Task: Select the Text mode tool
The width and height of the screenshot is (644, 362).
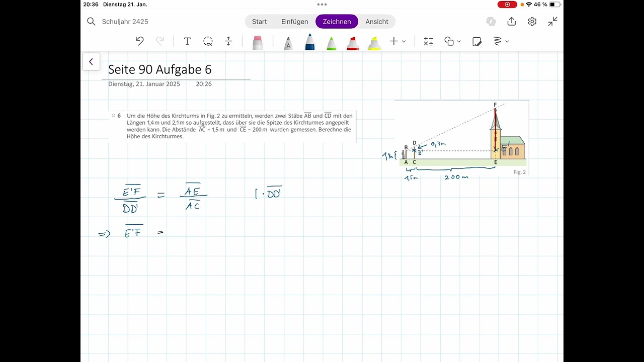Action: tap(187, 41)
